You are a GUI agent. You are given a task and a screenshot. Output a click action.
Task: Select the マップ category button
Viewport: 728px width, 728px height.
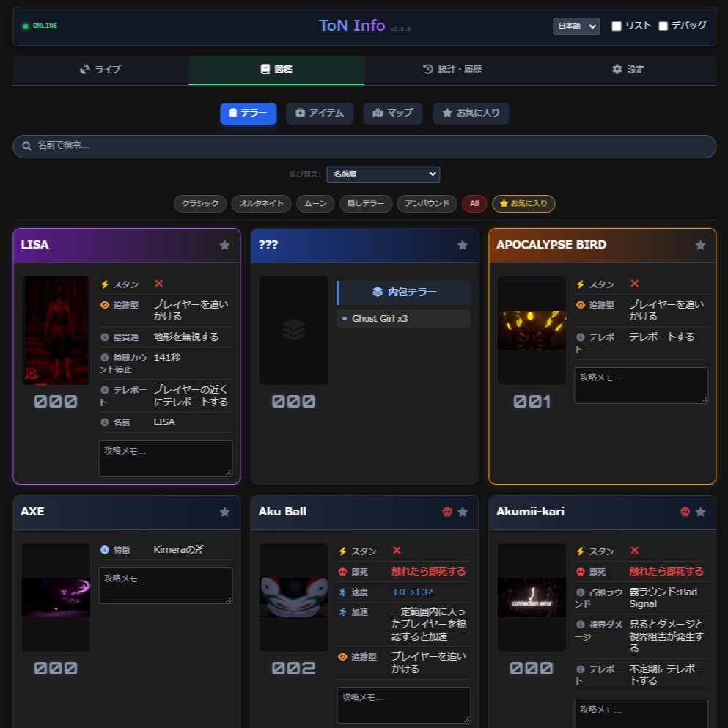coord(393,114)
